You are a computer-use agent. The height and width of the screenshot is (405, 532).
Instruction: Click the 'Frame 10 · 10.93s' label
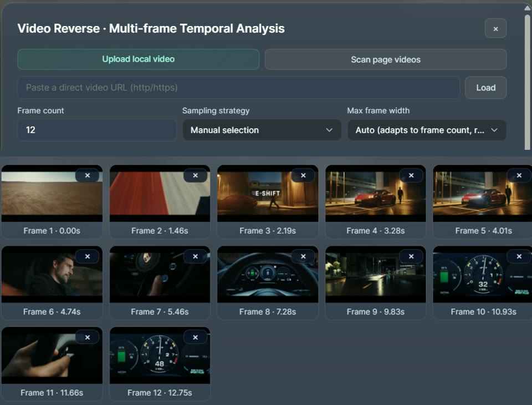[x=483, y=312]
